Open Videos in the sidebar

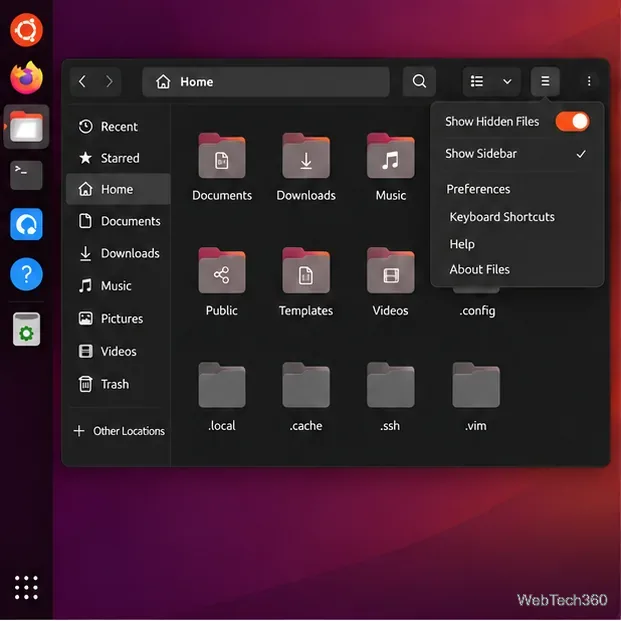pos(118,351)
